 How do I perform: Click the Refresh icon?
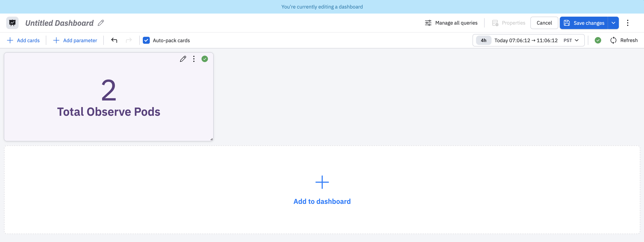coord(613,40)
